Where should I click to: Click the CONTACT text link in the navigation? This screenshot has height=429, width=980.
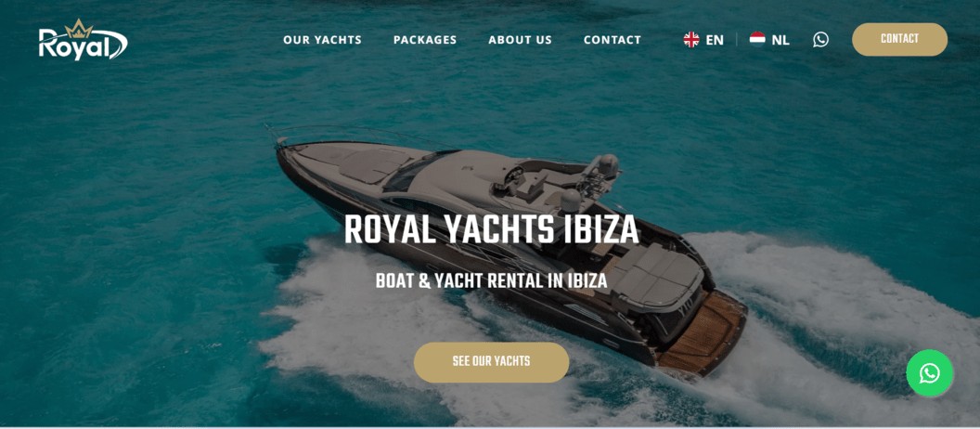[612, 40]
